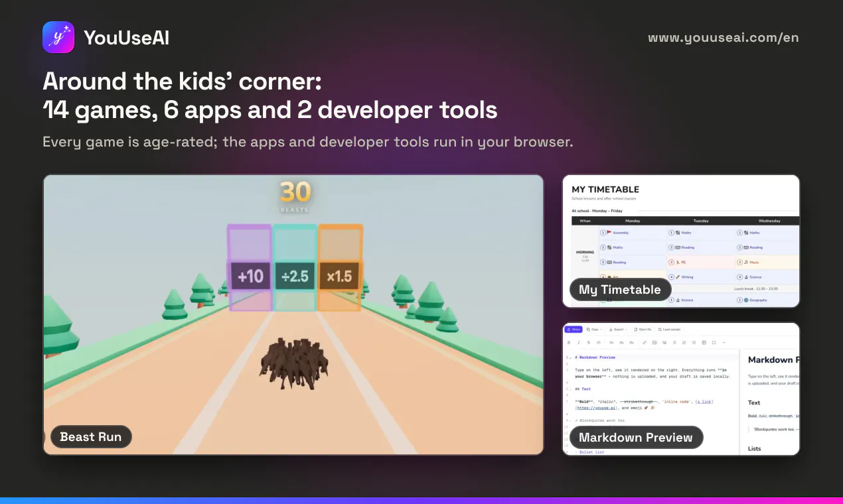Click the rendered 'Lists' heading in preview
The height and width of the screenshot is (504, 843).
click(755, 449)
